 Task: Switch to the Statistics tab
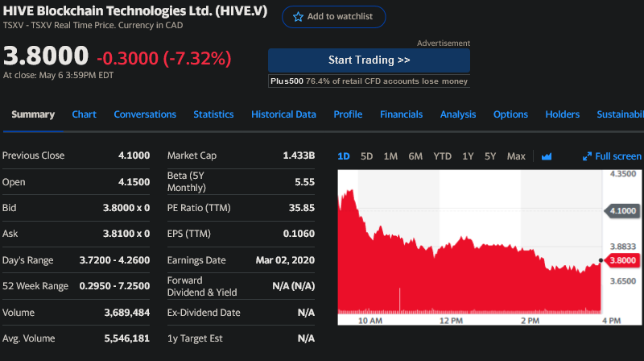(x=213, y=114)
